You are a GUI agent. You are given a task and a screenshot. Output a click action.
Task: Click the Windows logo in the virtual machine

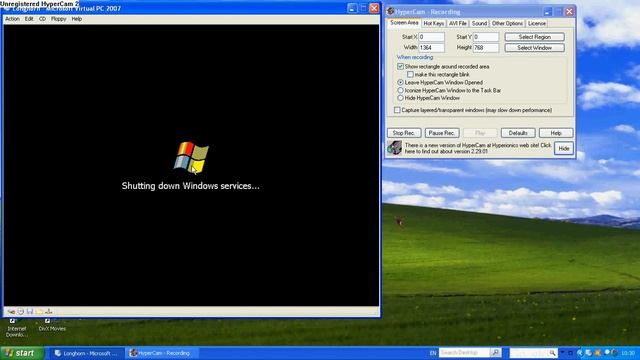191,157
